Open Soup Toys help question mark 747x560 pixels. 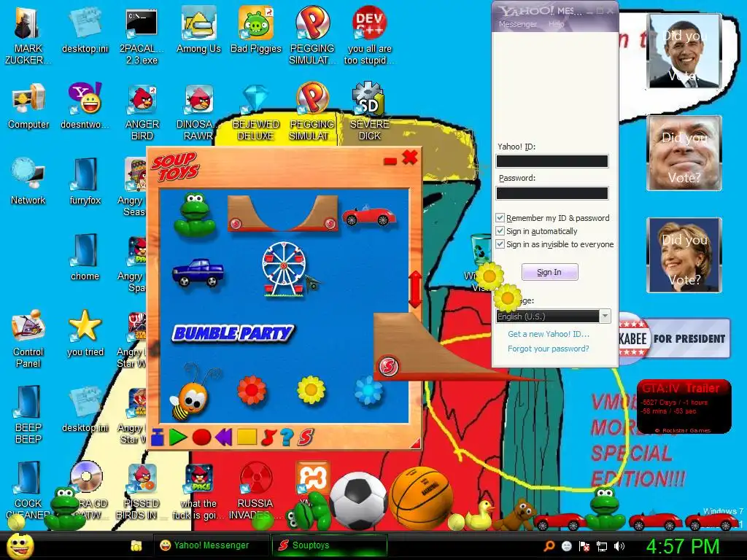[x=286, y=437]
